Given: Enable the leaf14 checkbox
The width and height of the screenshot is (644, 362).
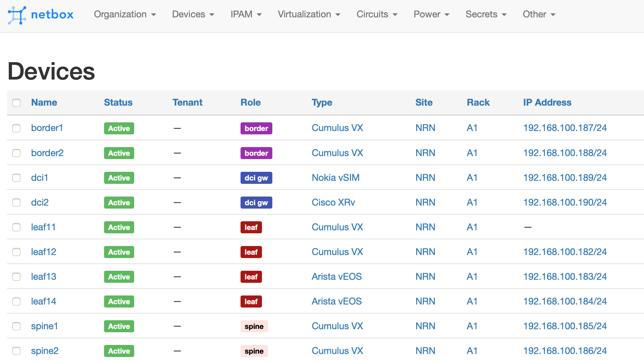Looking at the screenshot, I should point(16,301).
